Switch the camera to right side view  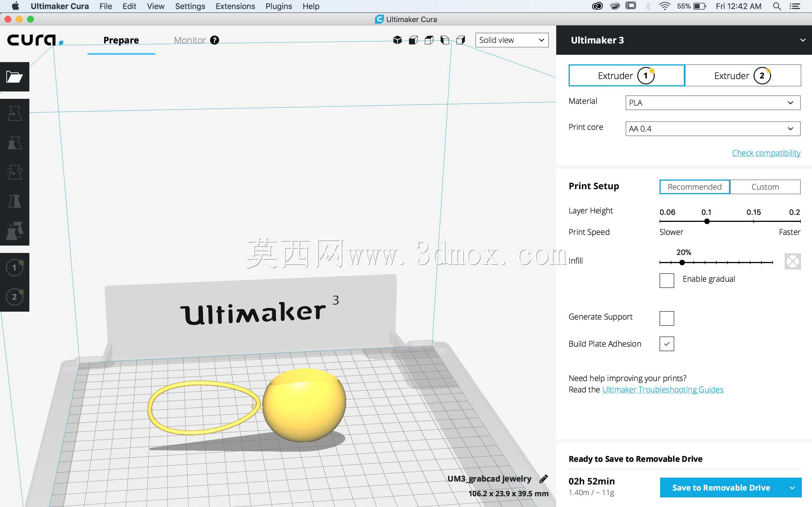click(x=461, y=40)
